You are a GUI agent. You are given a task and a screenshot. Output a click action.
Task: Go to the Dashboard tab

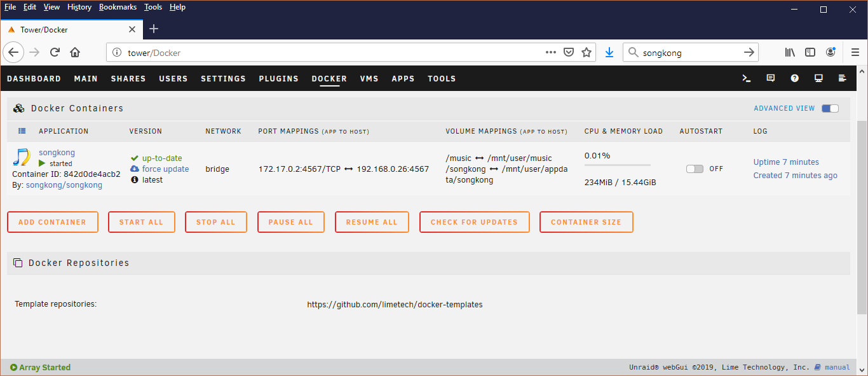tap(34, 79)
